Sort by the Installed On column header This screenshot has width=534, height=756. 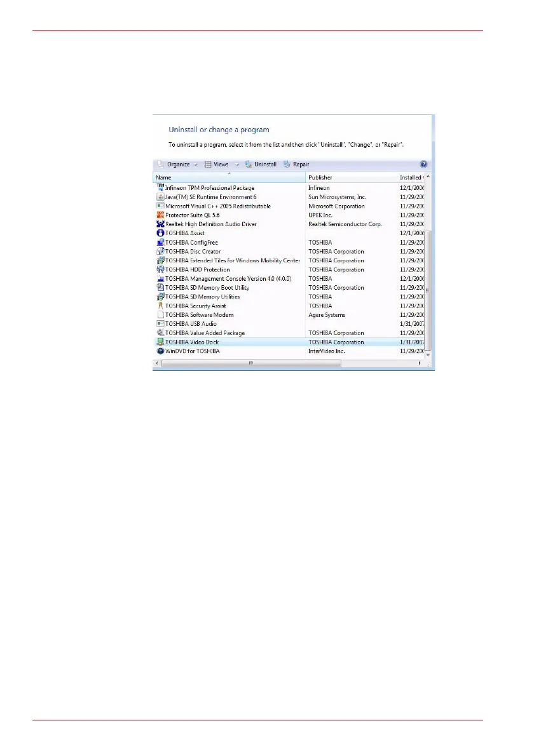pyautogui.click(x=411, y=177)
